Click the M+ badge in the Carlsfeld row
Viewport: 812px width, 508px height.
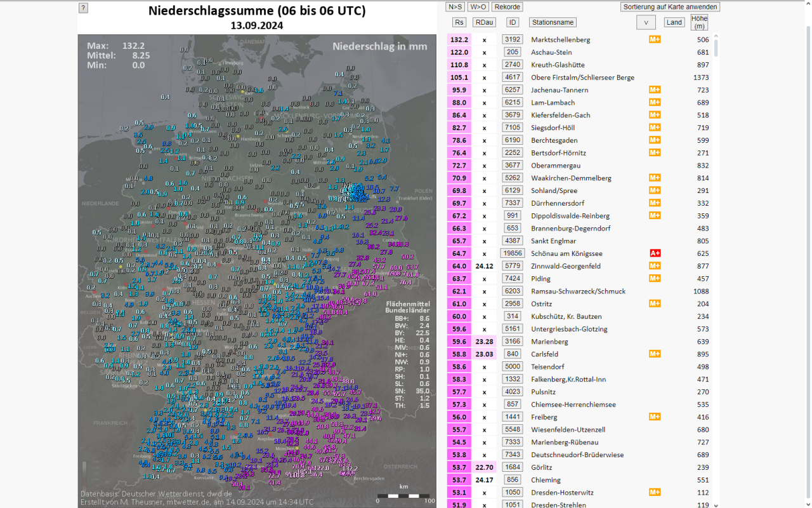tap(654, 354)
